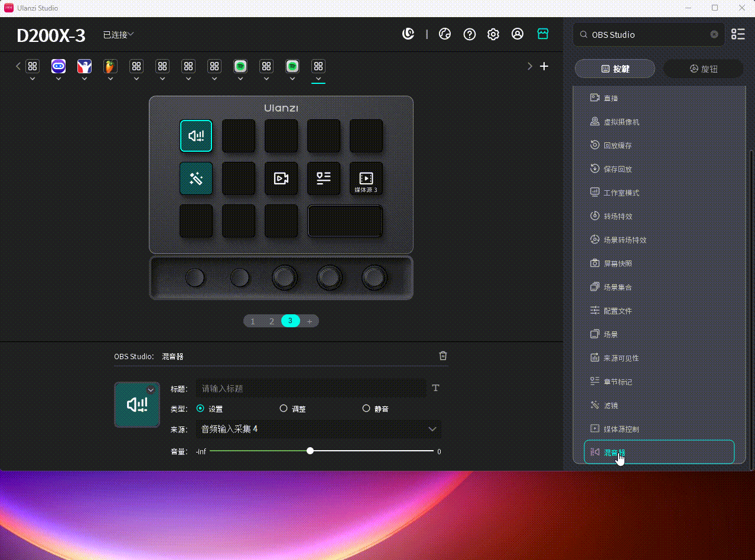Delete action using the trash icon
Viewport: 755px width, 560px height.
(x=443, y=356)
